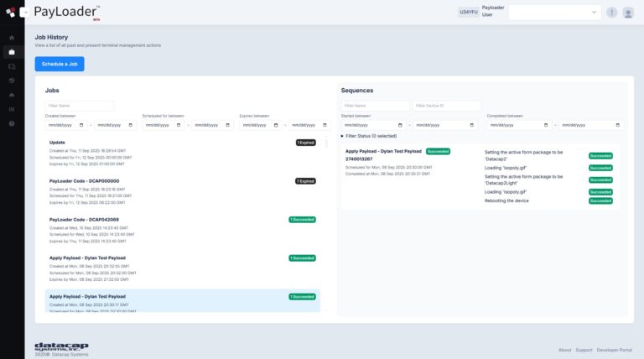644x359 pixels.
Task: Select the PayLoader Code - DCAP042069 job
Action: [182, 231]
